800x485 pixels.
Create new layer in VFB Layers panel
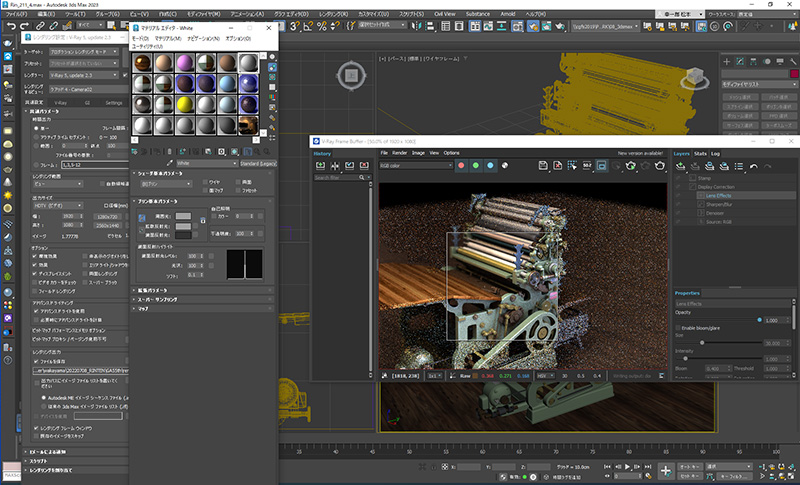[680, 166]
